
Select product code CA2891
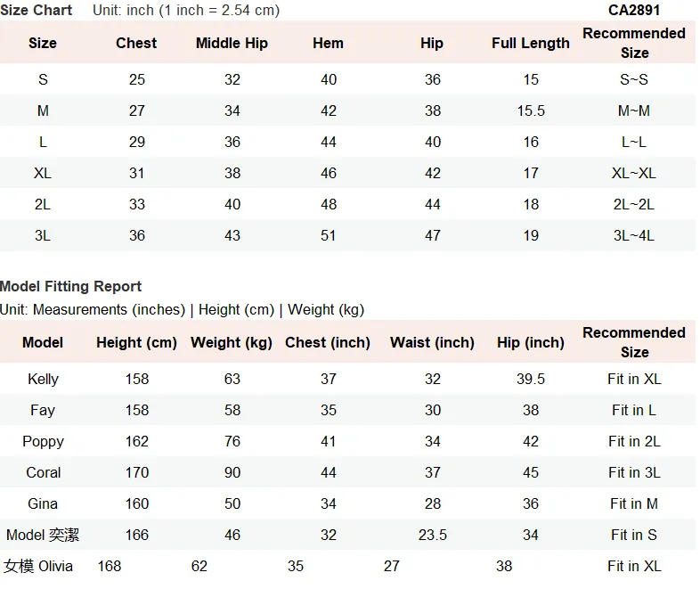tap(634, 10)
